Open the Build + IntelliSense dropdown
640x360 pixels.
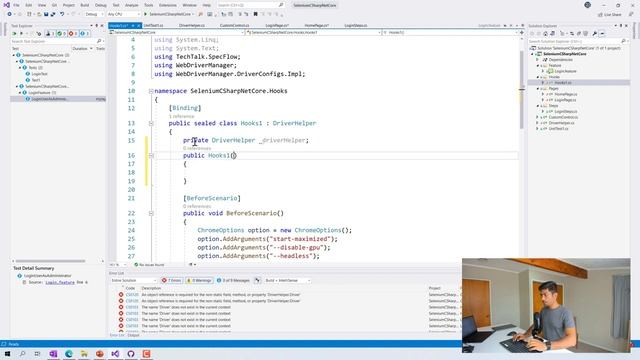287,280
